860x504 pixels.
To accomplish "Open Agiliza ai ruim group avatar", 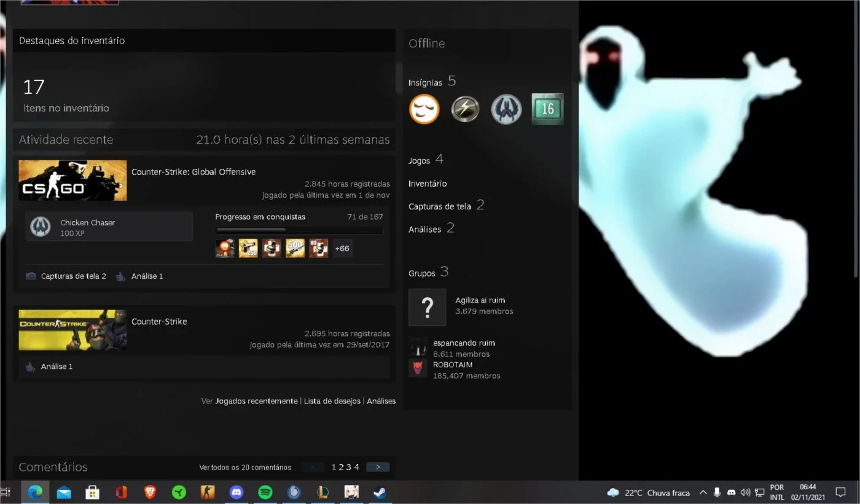I will pyautogui.click(x=428, y=307).
